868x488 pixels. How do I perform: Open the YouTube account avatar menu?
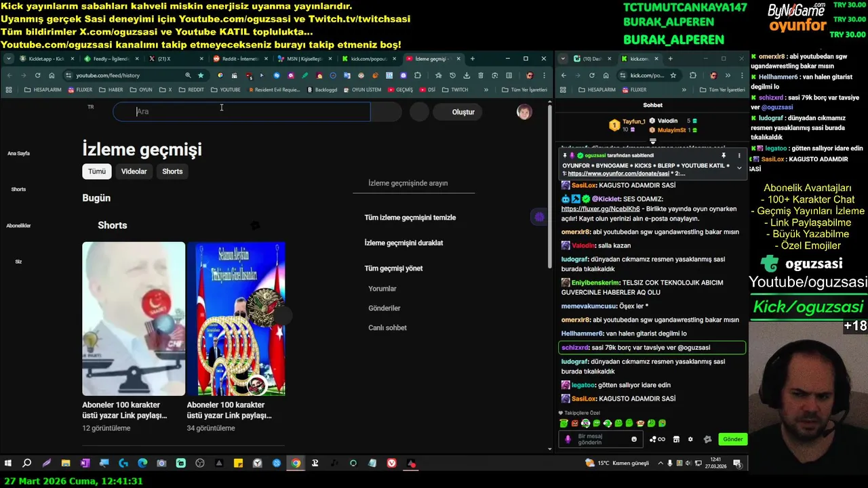(x=524, y=112)
